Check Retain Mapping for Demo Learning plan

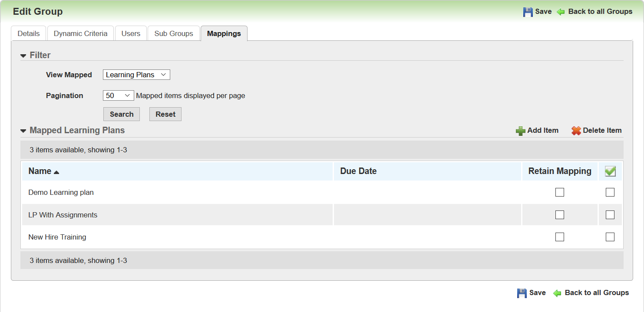559,192
